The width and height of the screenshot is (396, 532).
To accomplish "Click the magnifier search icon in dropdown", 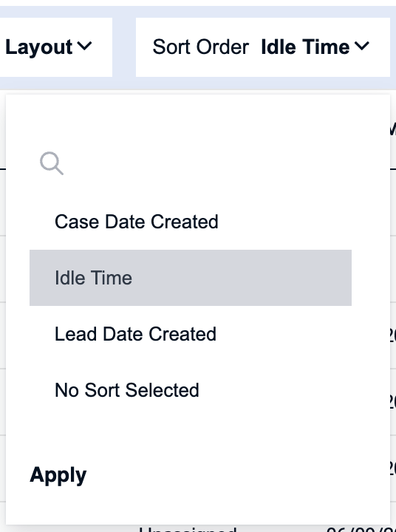I will [x=52, y=163].
